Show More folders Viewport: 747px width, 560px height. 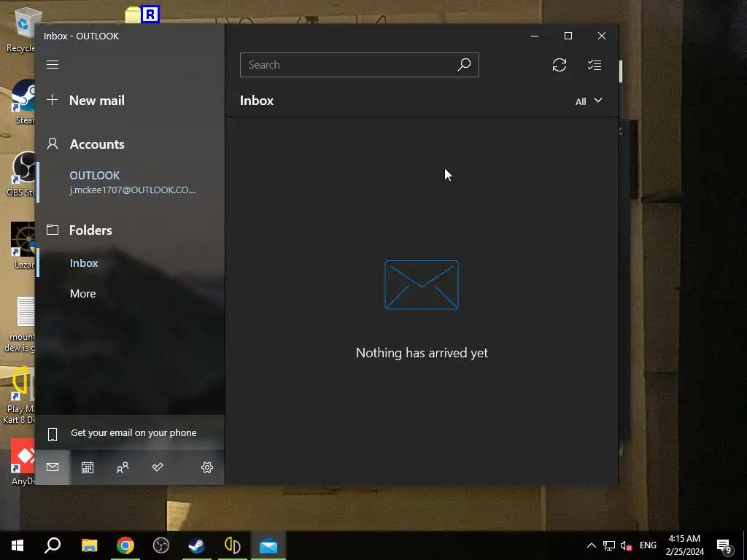[x=83, y=293]
